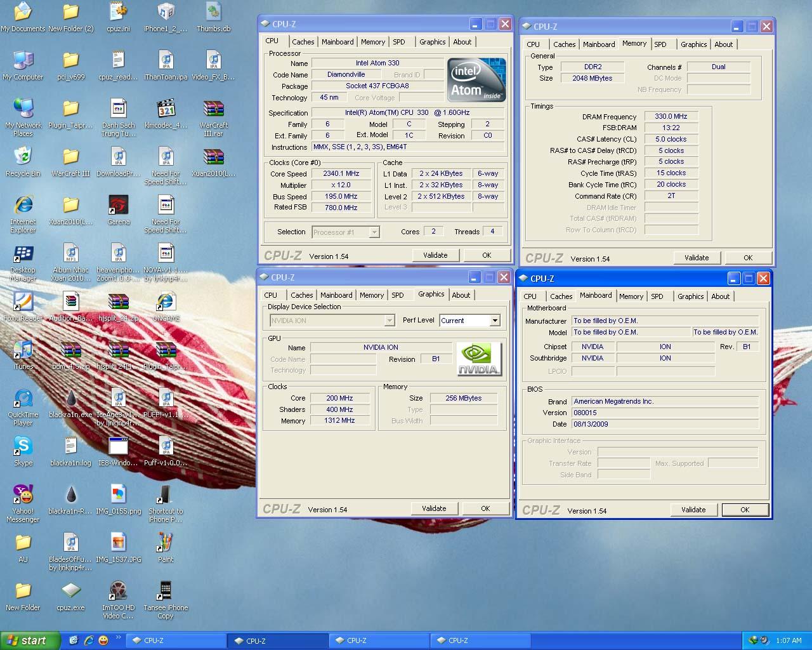Open the Garena desktop icon
812x650 pixels.
pyautogui.click(x=119, y=210)
